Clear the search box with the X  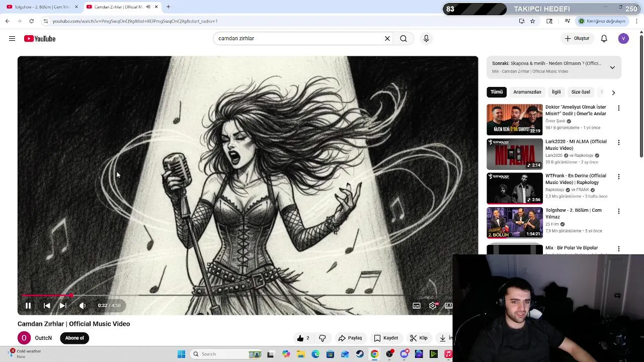pos(387,38)
